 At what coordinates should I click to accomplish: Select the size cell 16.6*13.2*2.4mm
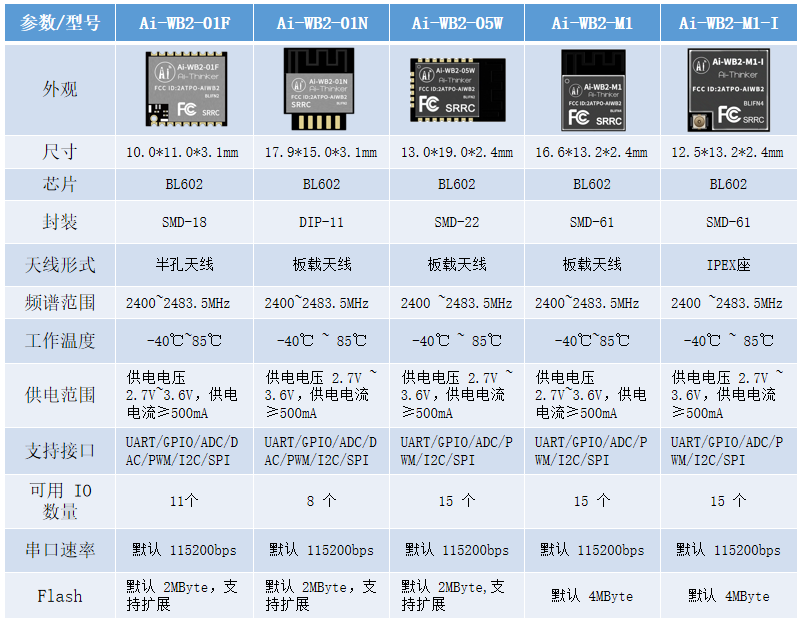click(x=591, y=152)
